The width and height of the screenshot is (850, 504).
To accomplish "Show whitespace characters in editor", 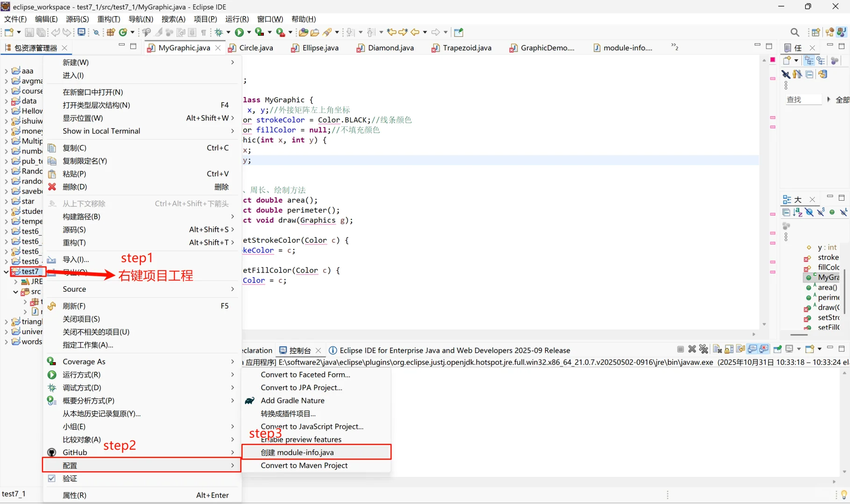I will (x=204, y=32).
